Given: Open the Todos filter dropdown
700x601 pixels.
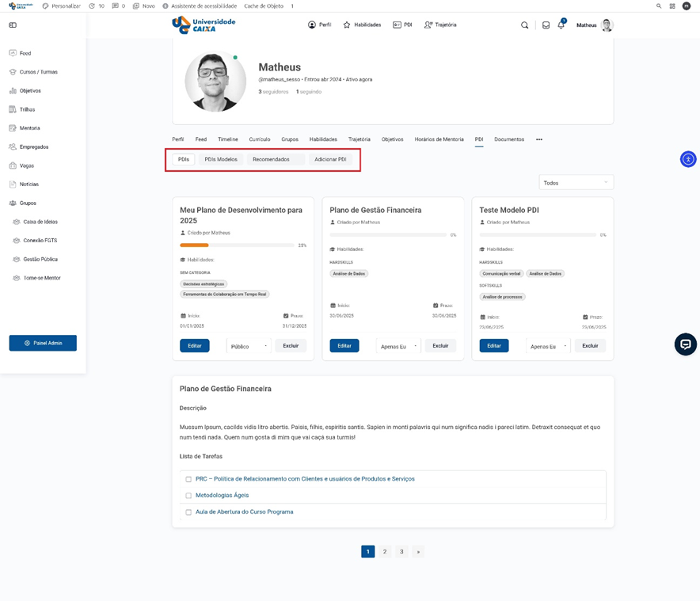Looking at the screenshot, I should pyautogui.click(x=576, y=183).
